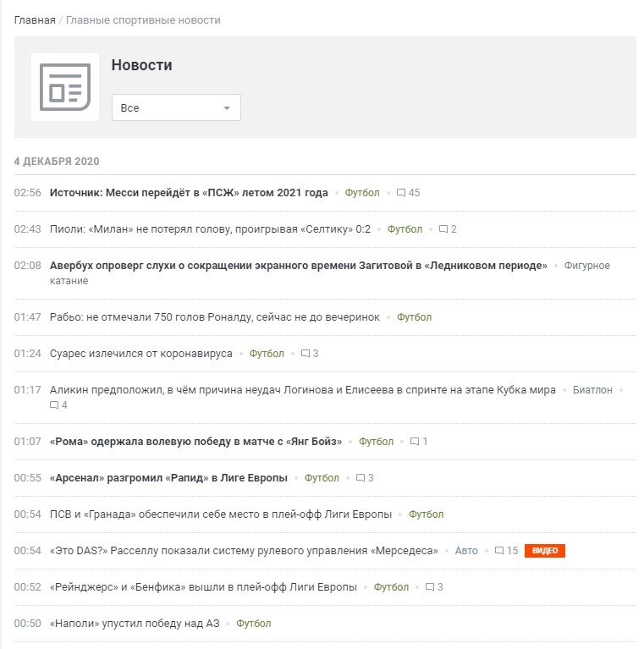Viewport: 644px width, 649px height.
Task: Open Наполи упустил победу над АЗ headline
Action: pyautogui.click(x=135, y=624)
